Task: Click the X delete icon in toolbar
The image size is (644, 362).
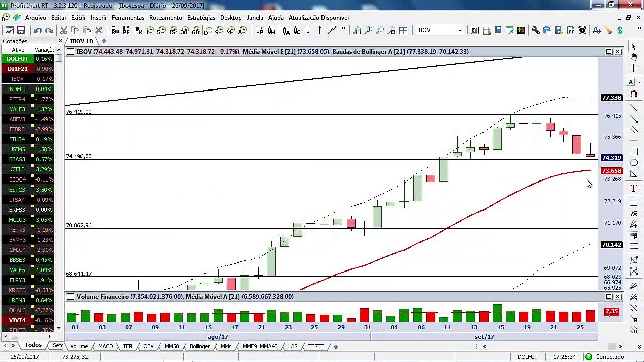Action: click(x=99, y=31)
